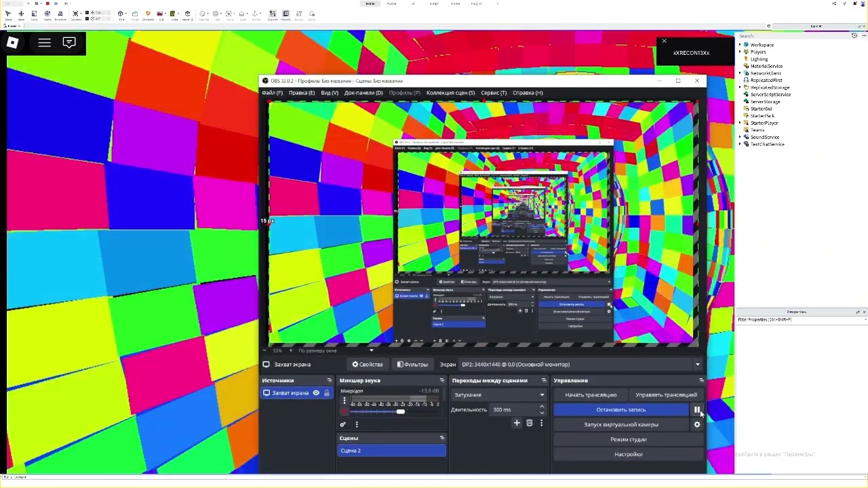Open mixer track options beside the volume meter
The image size is (868, 488).
point(344,401)
